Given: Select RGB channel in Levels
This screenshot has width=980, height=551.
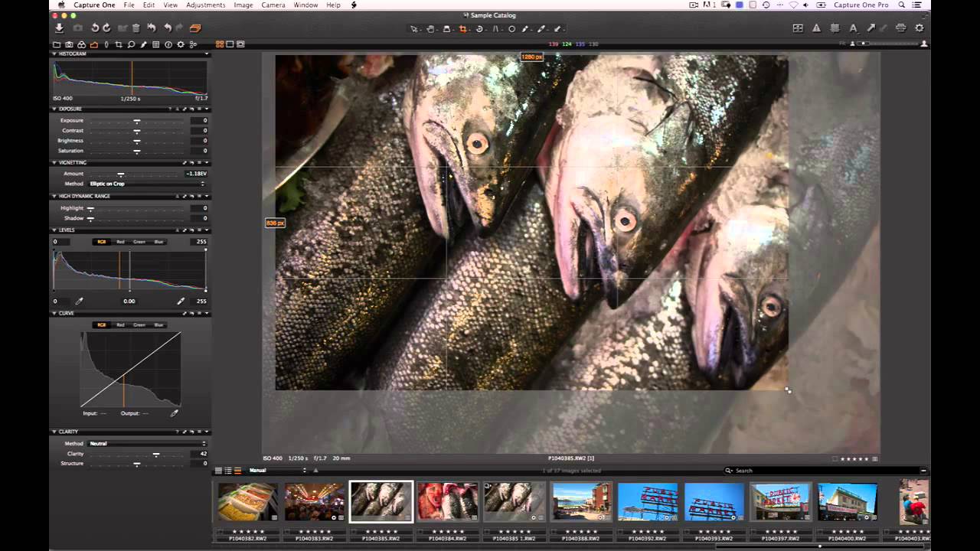Looking at the screenshot, I should (x=101, y=242).
